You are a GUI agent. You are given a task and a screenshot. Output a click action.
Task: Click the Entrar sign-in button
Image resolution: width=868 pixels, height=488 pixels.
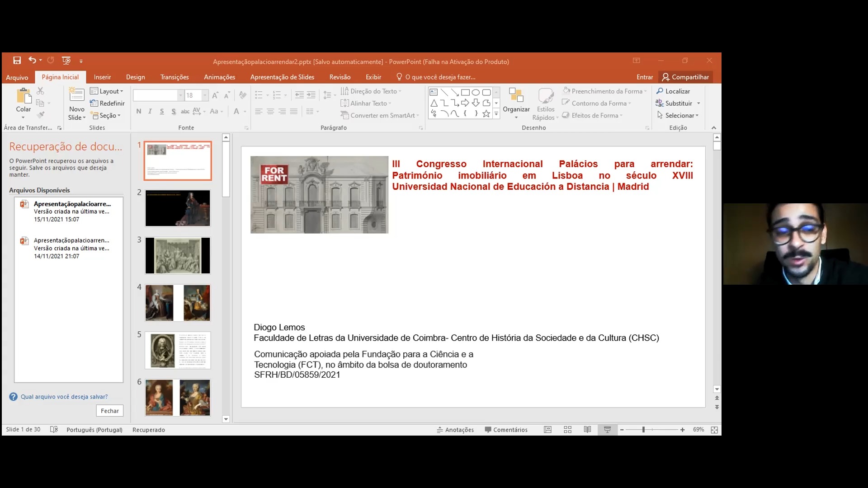point(645,77)
